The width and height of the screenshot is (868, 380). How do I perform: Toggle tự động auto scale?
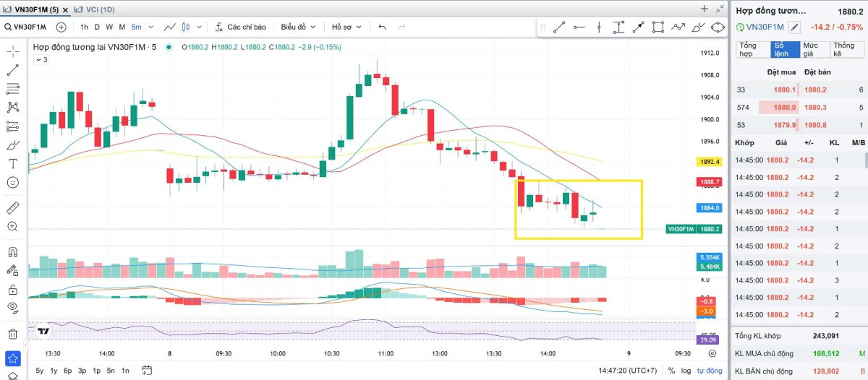(710, 371)
